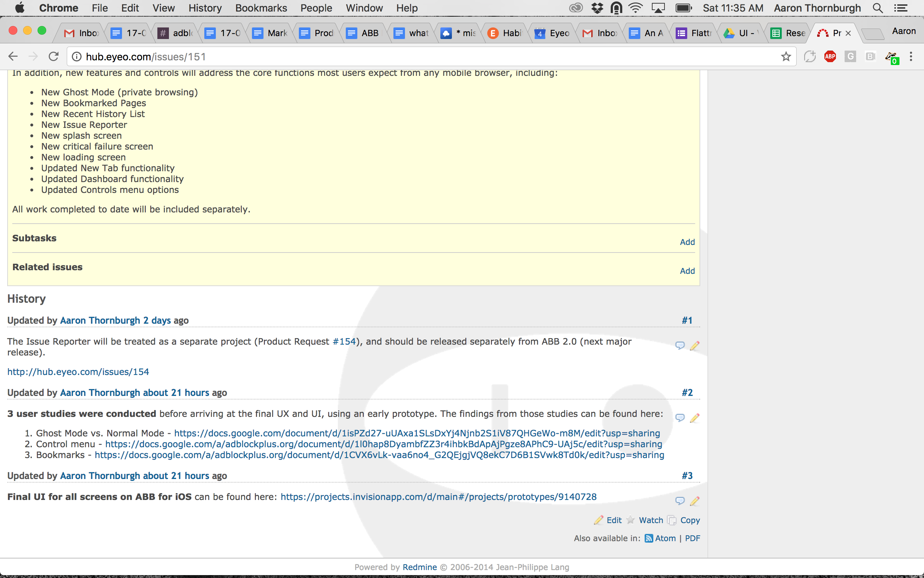
Task: Click the browser back arrow
Action: pyautogui.click(x=13, y=57)
